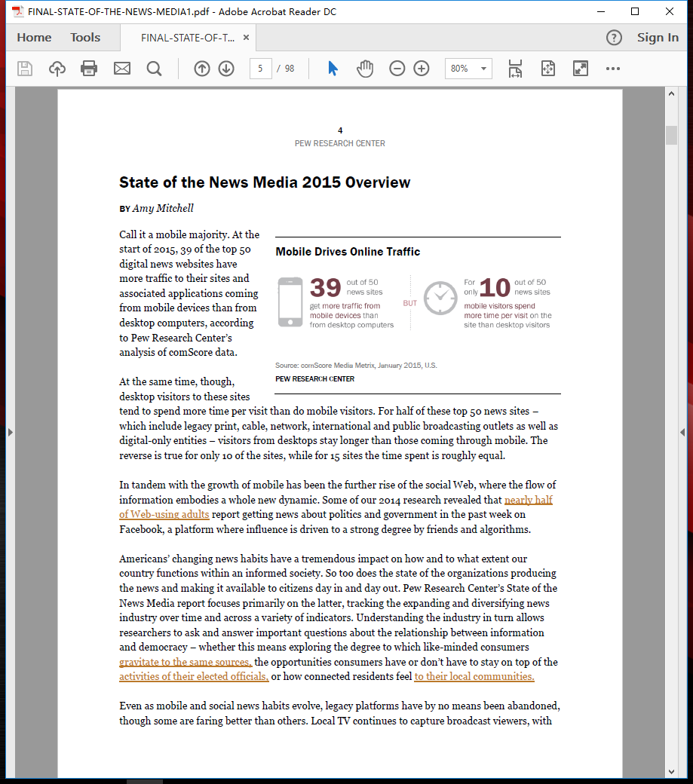
Task: Switch to the Tools tab
Action: 85,38
